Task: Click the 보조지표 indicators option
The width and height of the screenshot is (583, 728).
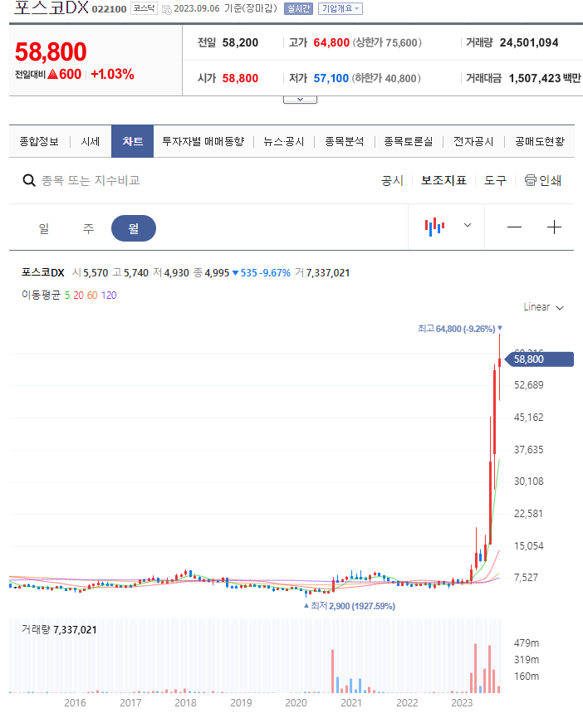Action: pyautogui.click(x=443, y=181)
